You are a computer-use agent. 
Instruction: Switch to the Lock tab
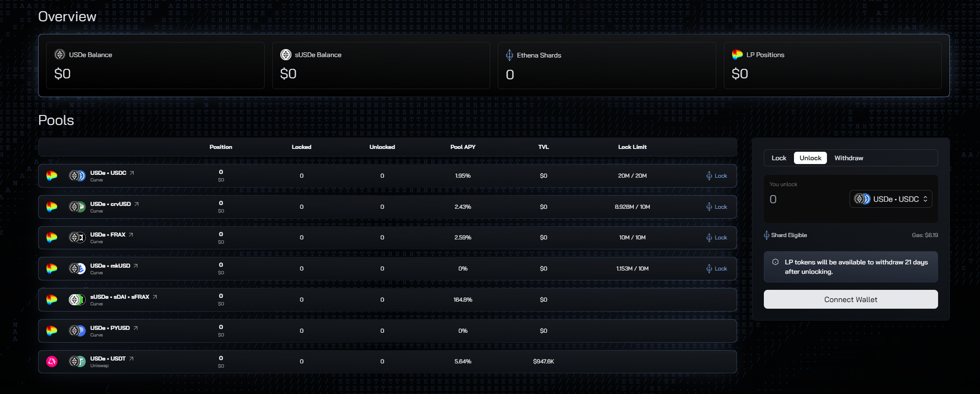tap(779, 158)
